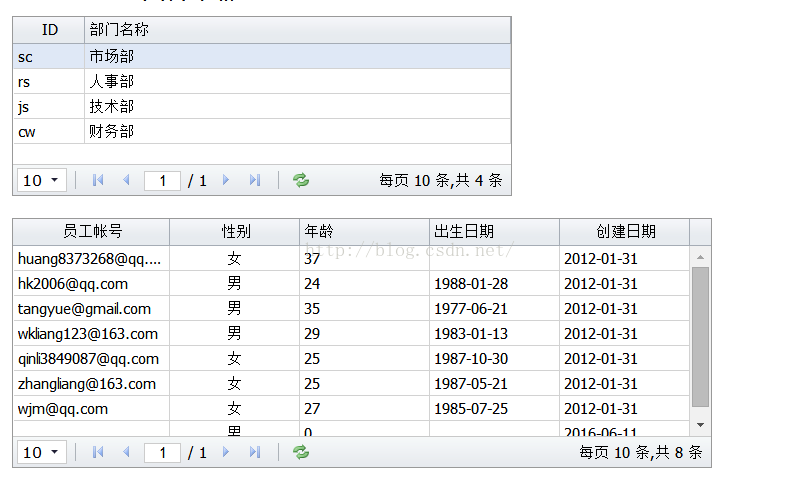The height and width of the screenshot is (479, 800).
Task: Sort by 创建日期 column header
Action: click(x=624, y=232)
